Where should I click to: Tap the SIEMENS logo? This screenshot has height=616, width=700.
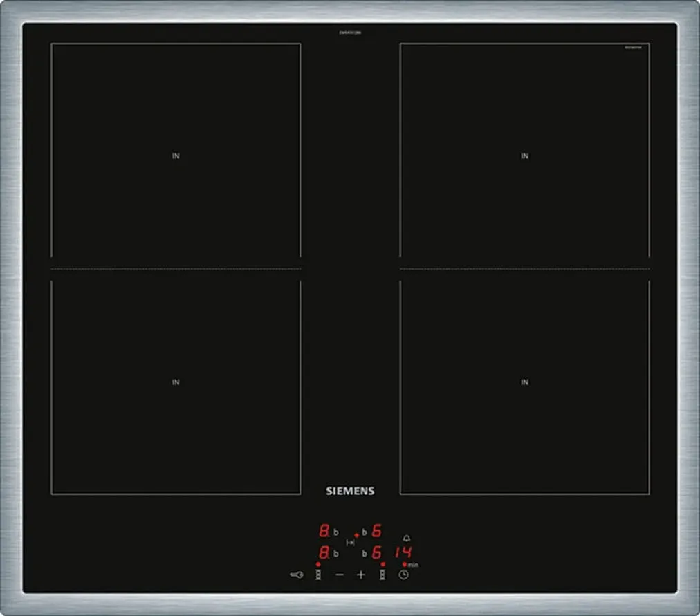[x=350, y=491]
